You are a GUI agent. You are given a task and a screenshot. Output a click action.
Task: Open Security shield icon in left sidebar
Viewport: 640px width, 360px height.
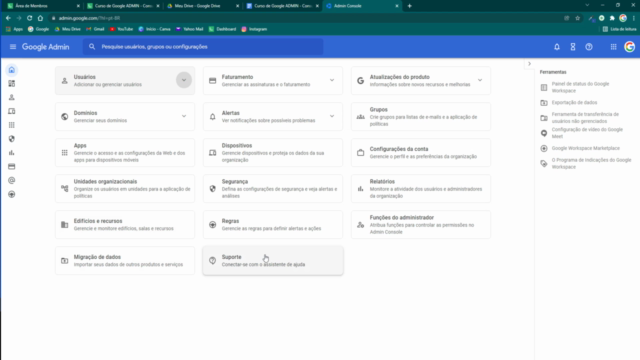(11, 139)
